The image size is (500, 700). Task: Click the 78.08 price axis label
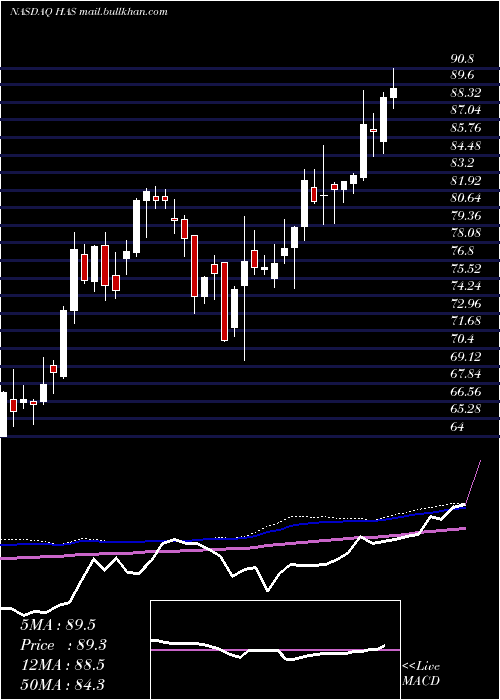pyautogui.click(x=466, y=233)
